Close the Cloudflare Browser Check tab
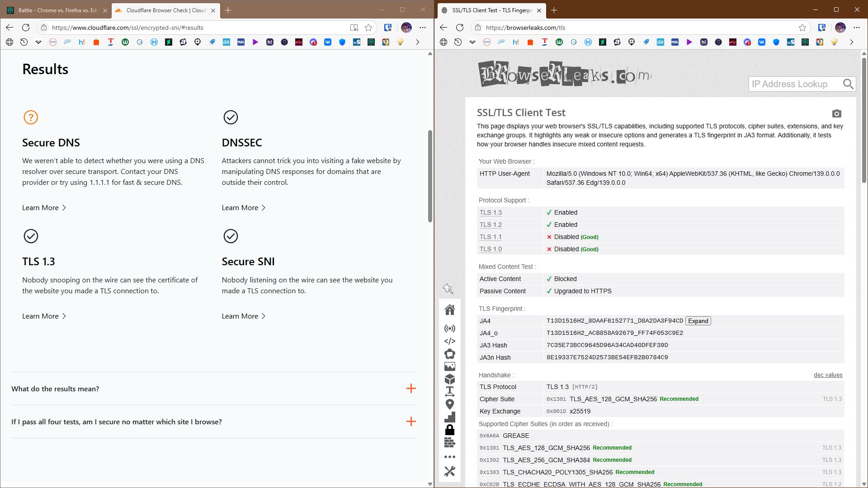 tap(213, 10)
